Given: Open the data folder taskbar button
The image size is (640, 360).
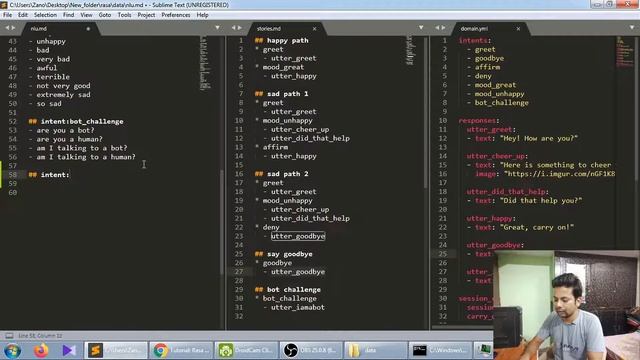Looking at the screenshot, I should point(376,351).
